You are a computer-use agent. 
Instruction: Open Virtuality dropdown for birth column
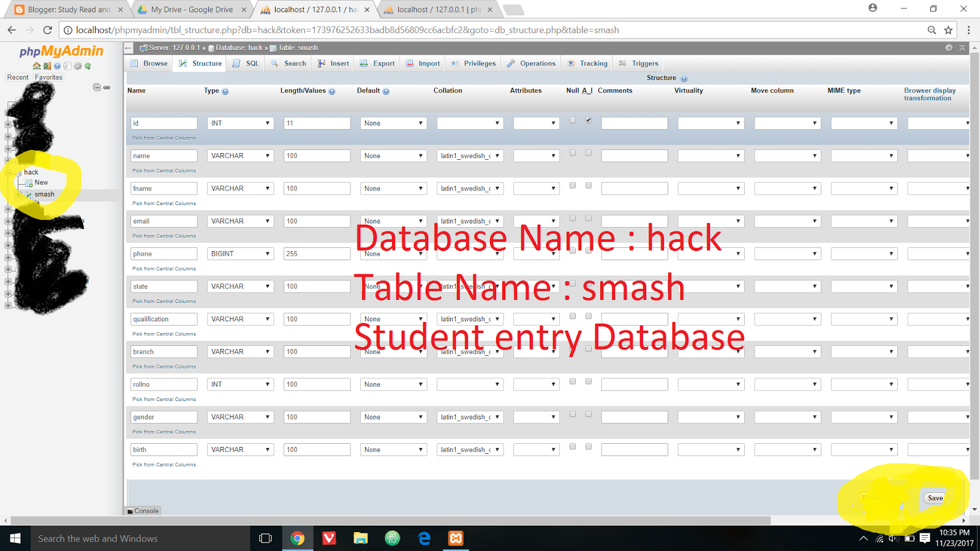[x=711, y=449]
